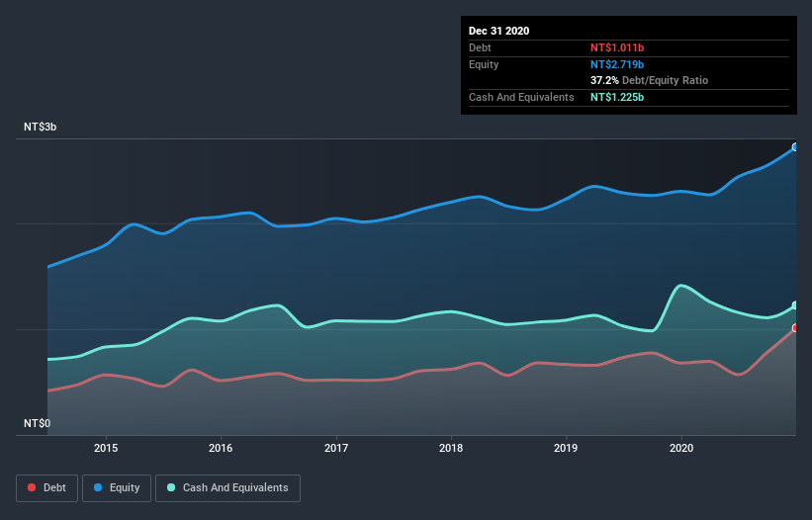812x520 pixels.
Task: Click the NT$3b y-axis label
Action: [40, 128]
